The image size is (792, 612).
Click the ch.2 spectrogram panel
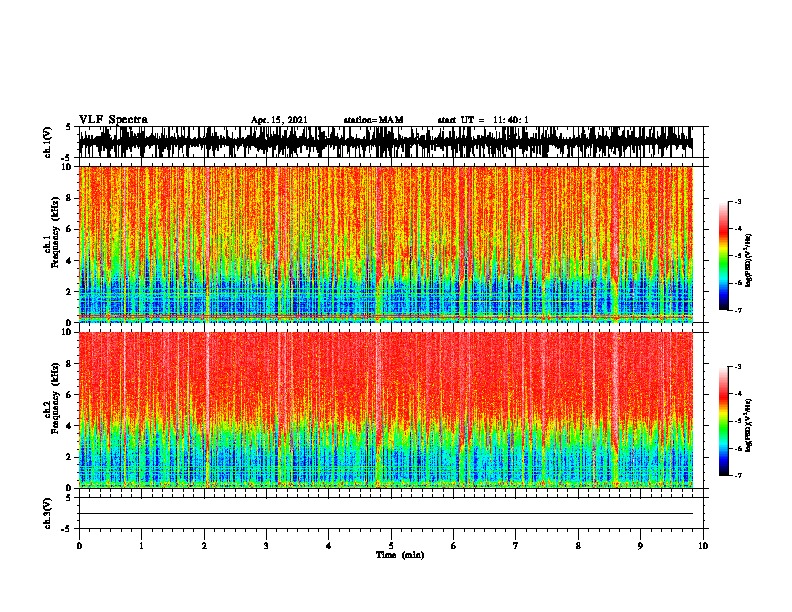coord(386,410)
